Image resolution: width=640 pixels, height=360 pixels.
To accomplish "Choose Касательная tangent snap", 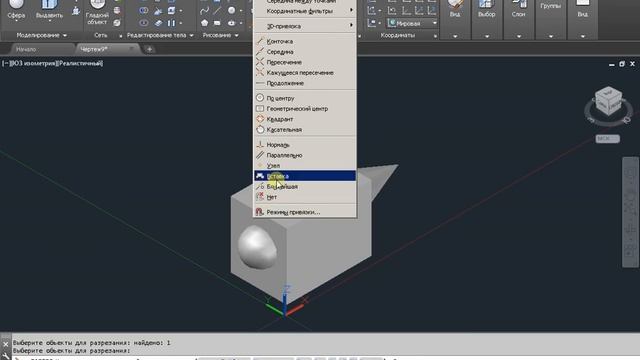I will 304,130.
